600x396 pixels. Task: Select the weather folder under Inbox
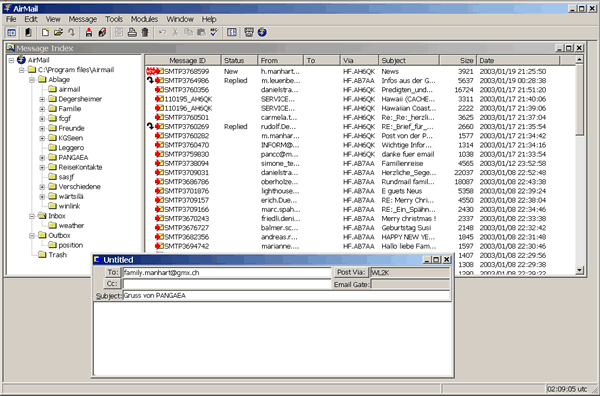point(71,226)
